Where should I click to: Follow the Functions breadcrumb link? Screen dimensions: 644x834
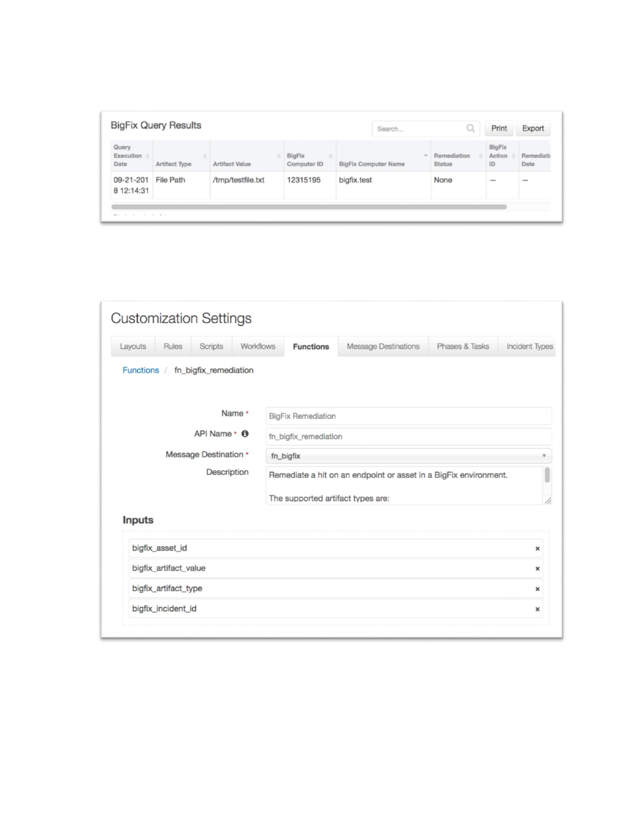[x=140, y=370]
